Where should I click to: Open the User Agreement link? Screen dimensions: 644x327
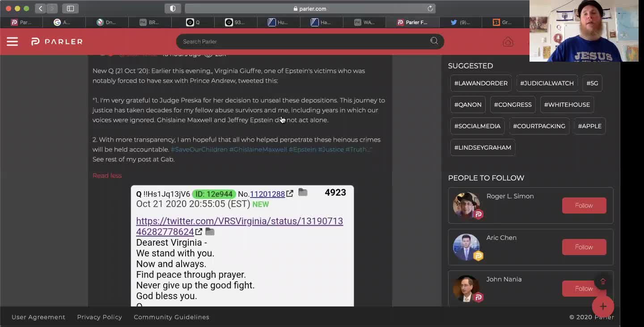(38, 317)
